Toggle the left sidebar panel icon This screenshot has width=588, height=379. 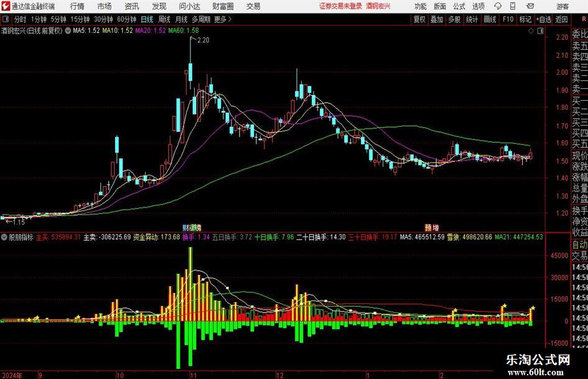tap(6, 19)
